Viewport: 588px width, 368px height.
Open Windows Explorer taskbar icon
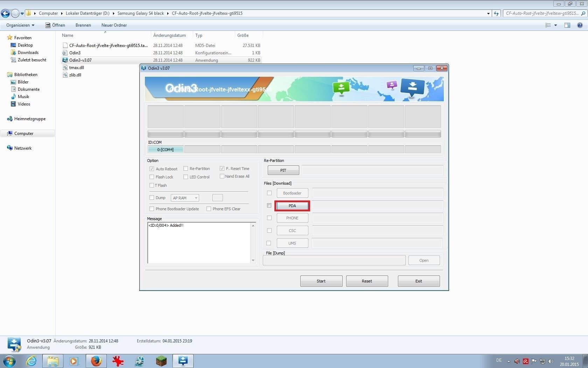point(53,361)
